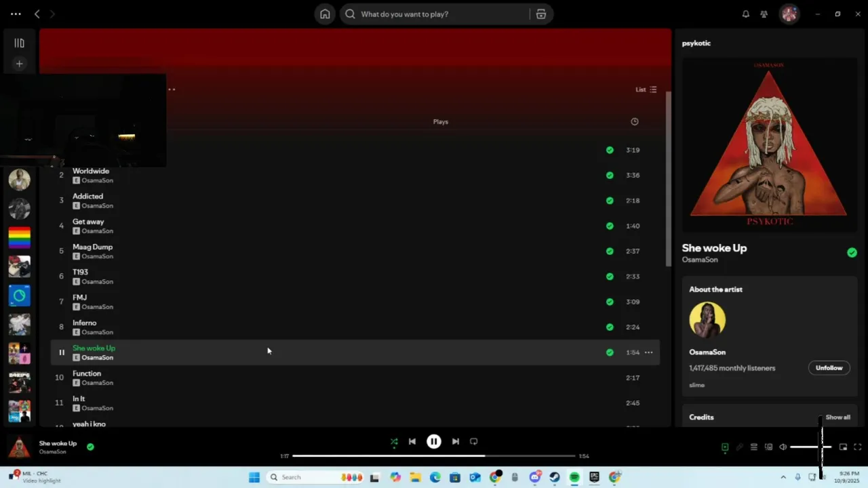
Task: Select the Get away track row
Action: click(355, 226)
